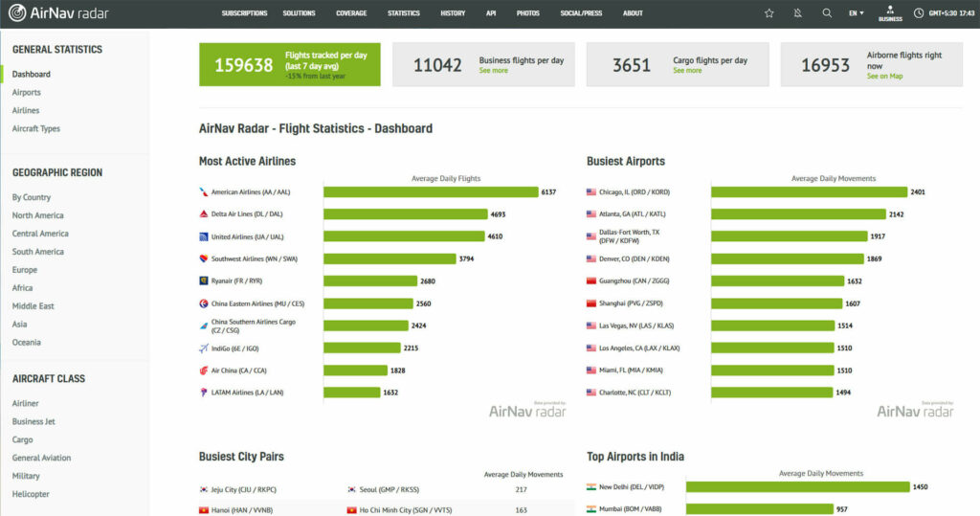The image size is (980, 516).
Task: Click the Business account icon
Action: click(890, 12)
